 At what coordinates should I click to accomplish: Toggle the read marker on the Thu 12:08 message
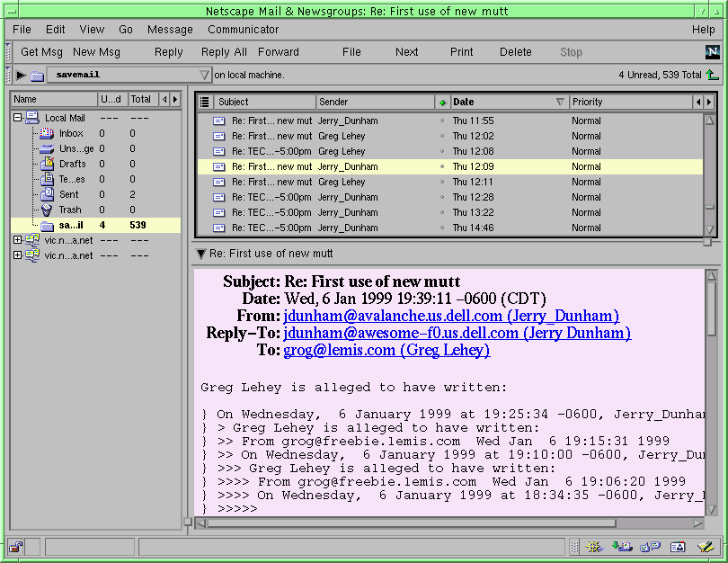[442, 151]
